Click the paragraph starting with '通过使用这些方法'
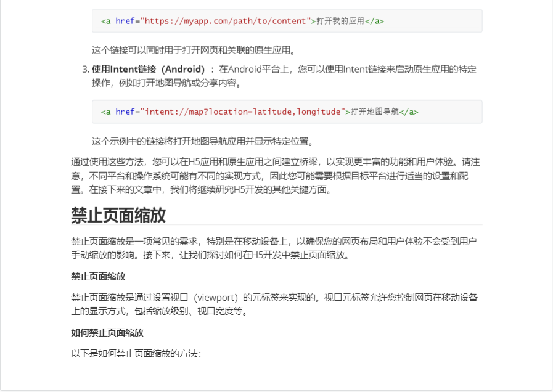553x392 pixels. pyautogui.click(x=275, y=176)
